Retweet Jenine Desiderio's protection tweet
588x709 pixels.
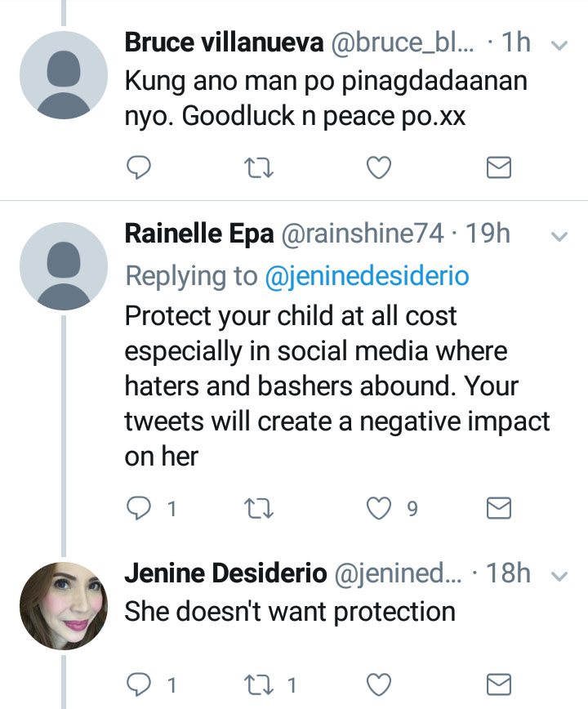click(x=260, y=683)
